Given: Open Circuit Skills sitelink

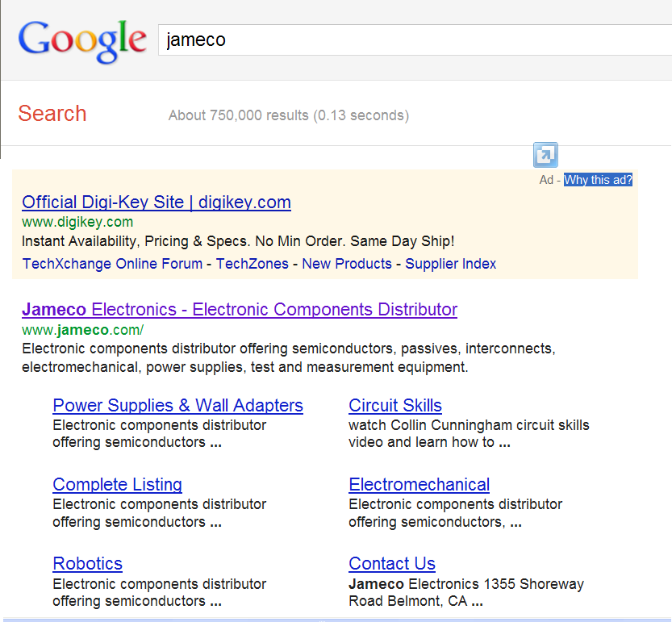Looking at the screenshot, I should click(395, 406).
